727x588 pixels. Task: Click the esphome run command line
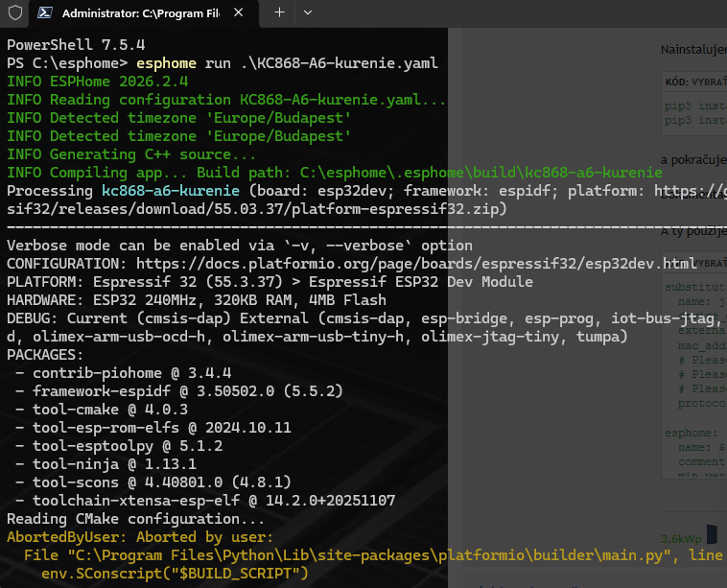(287, 63)
